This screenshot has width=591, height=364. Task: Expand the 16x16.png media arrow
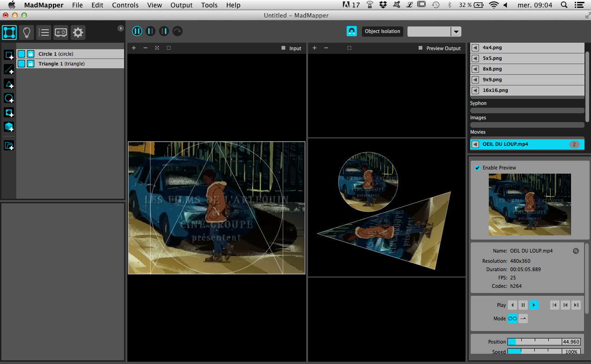(x=475, y=91)
